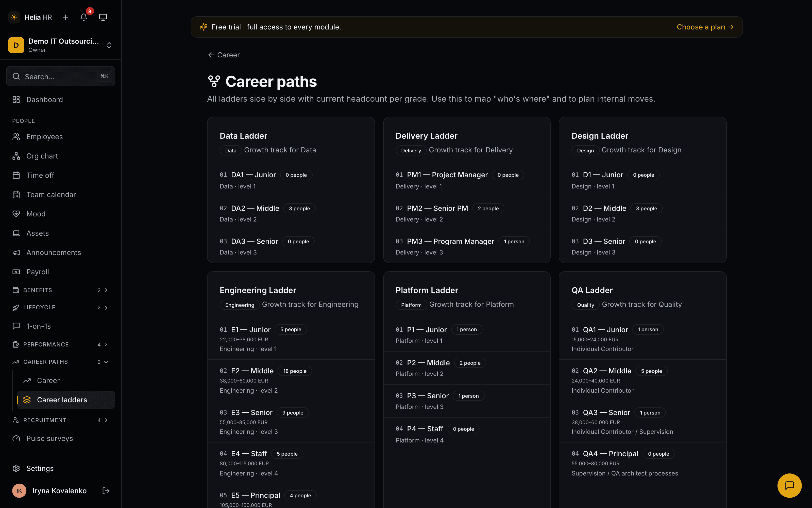Screen dimensions: 812x508
Task: Click the orange D workspace avatar
Action: (16, 45)
